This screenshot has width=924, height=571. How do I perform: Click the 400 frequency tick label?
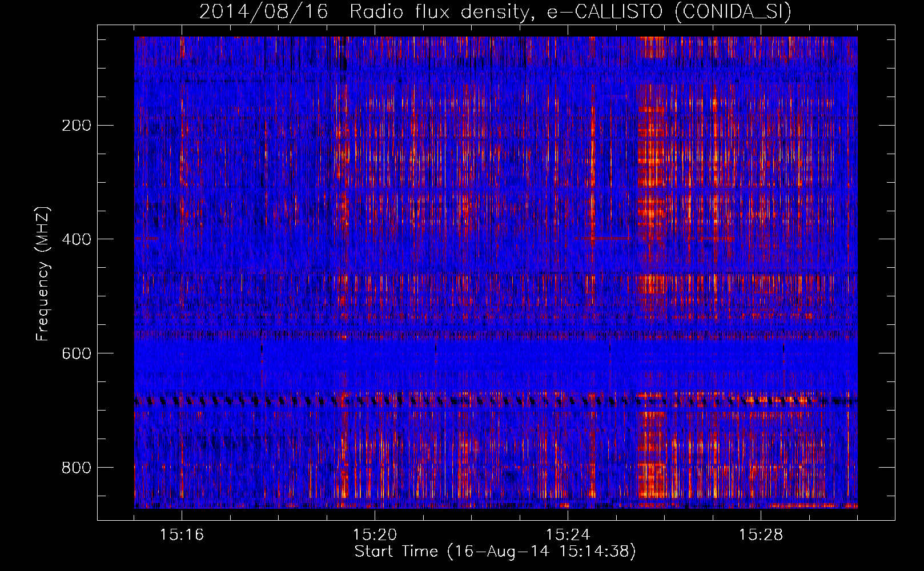(76, 240)
